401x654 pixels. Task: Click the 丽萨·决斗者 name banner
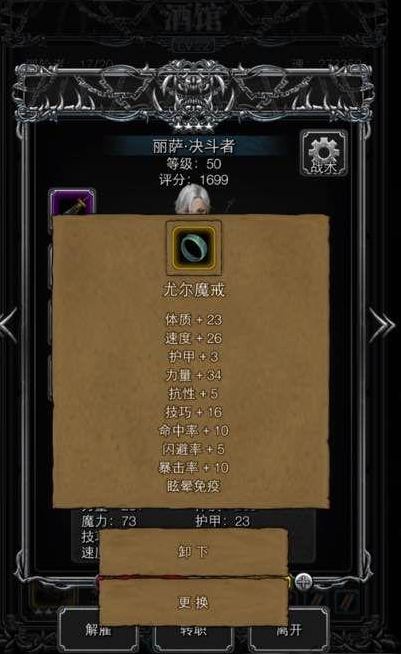[194, 146]
